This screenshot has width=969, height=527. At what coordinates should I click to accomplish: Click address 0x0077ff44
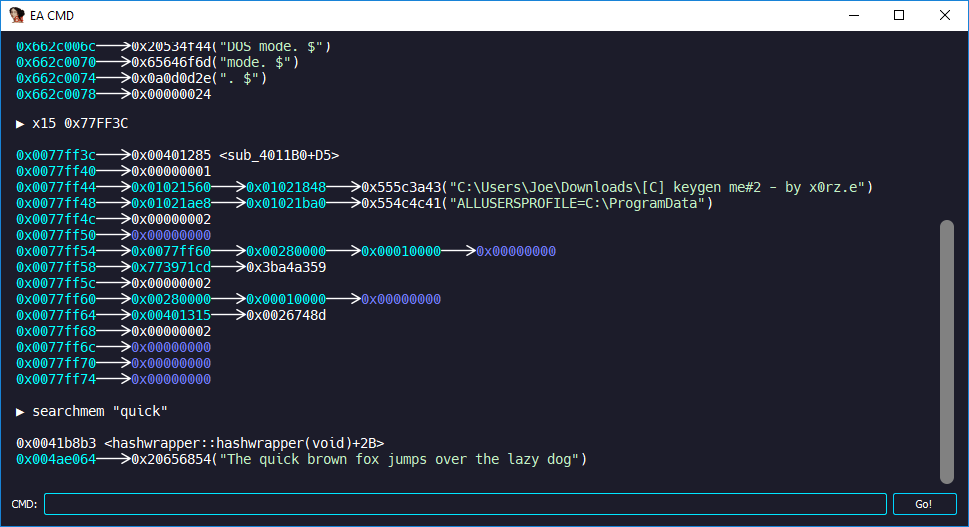(56, 187)
